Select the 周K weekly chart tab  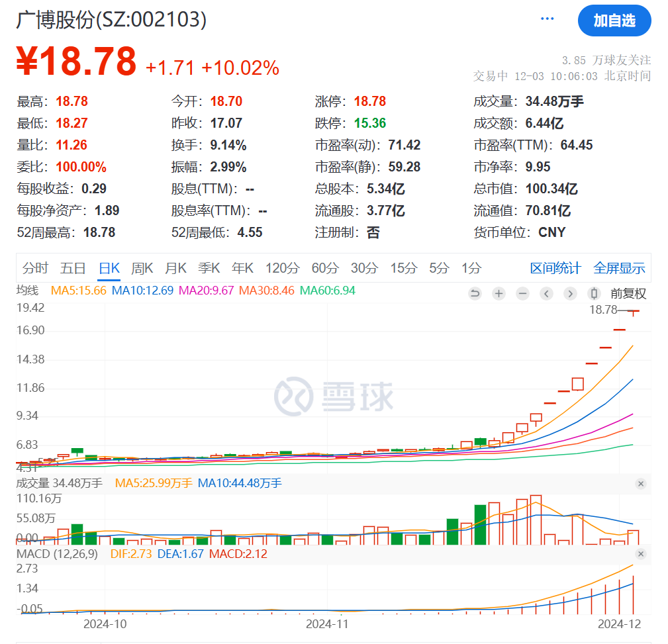click(x=142, y=268)
